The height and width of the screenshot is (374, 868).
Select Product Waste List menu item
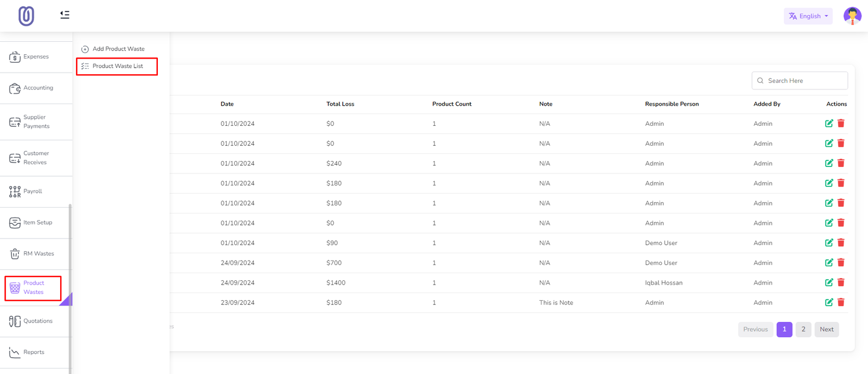point(118,66)
